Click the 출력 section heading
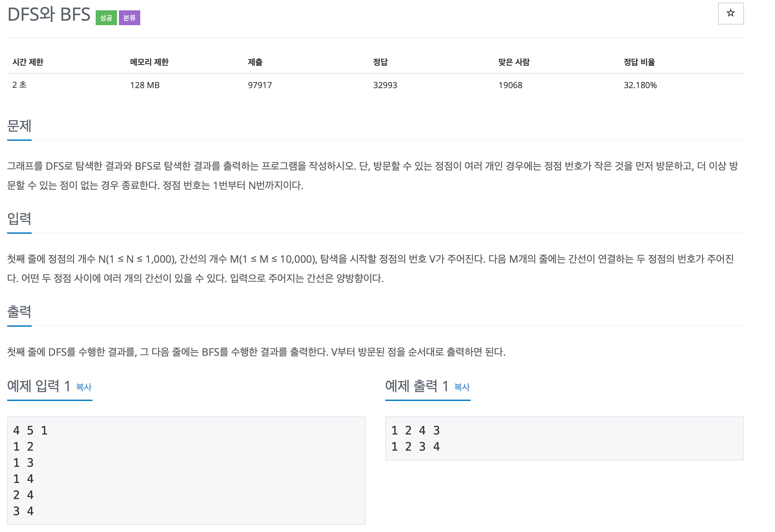This screenshot has width=775, height=532. (x=19, y=312)
